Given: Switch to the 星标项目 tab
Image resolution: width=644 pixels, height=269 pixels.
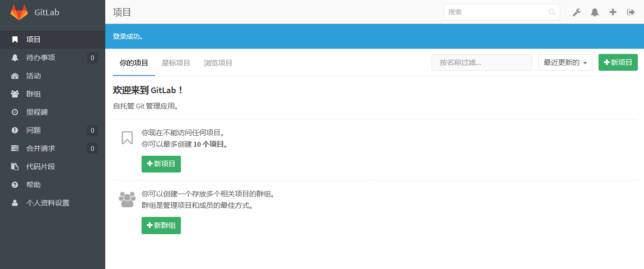Looking at the screenshot, I should (176, 63).
